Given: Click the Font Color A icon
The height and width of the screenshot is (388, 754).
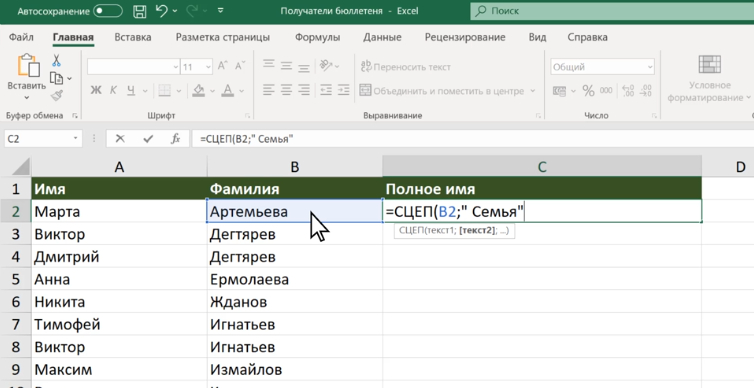Looking at the screenshot, I should (227, 90).
